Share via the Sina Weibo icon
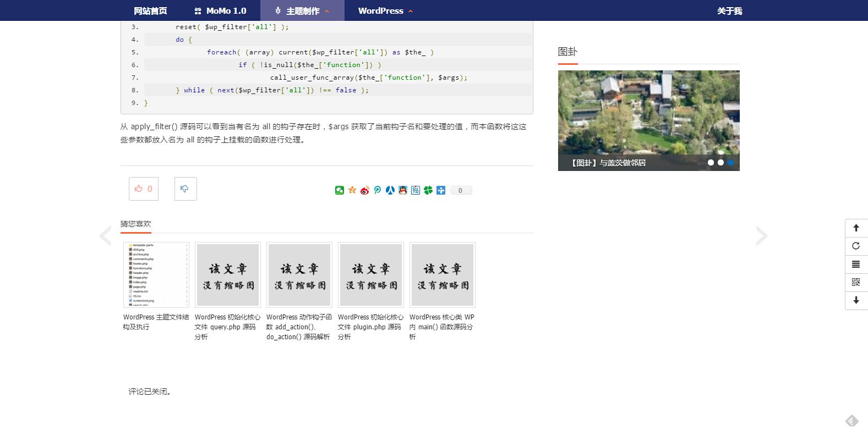Screen dimensions: 868x436 (x=365, y=190)
